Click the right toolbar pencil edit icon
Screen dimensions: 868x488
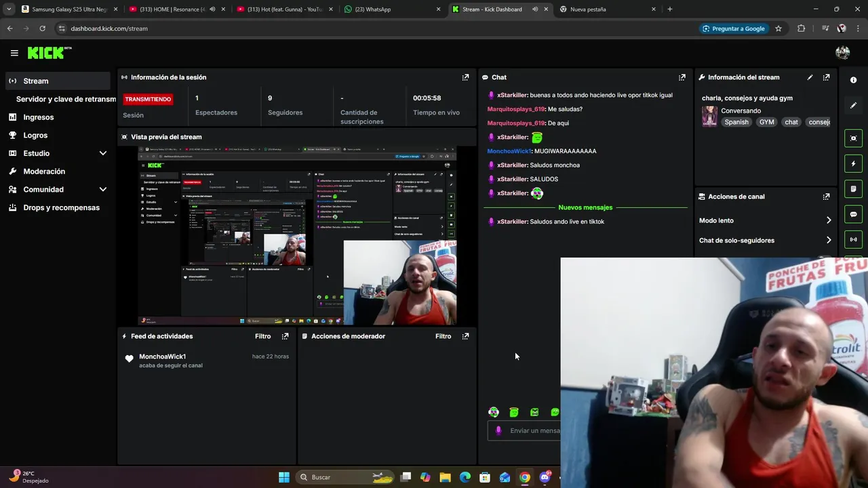tap(853, 105)
